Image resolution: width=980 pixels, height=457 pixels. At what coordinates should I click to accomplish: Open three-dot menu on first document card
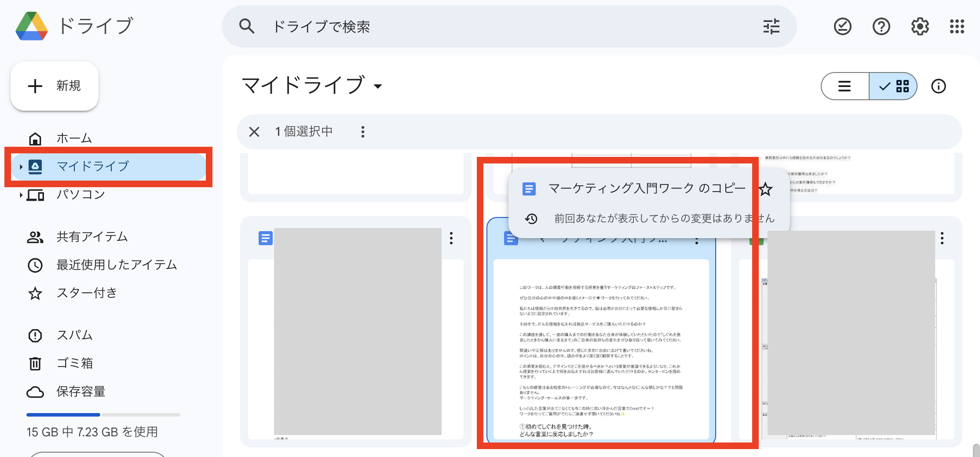pyautogui.click(x=451, y=238)
